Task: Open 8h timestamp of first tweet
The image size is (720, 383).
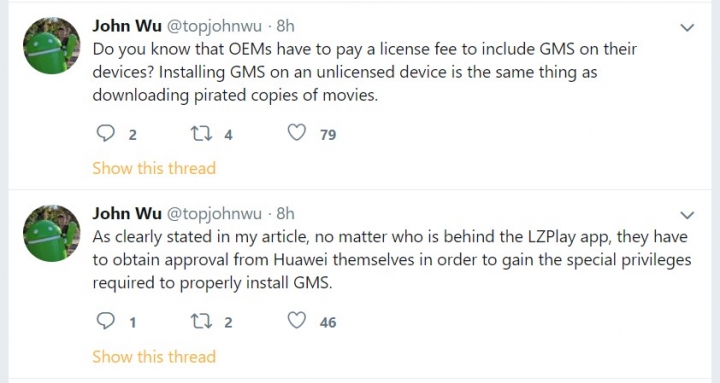Action: click(285, 26)
